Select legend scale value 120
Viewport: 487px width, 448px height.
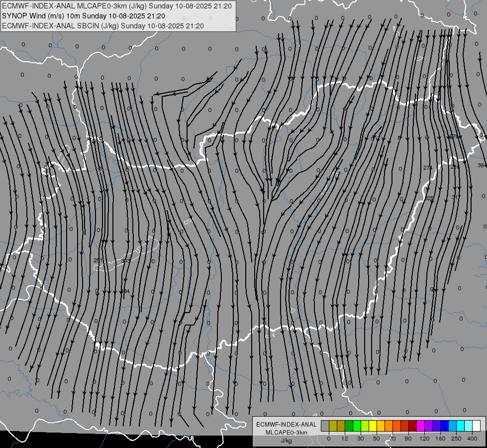coord(424,439)
